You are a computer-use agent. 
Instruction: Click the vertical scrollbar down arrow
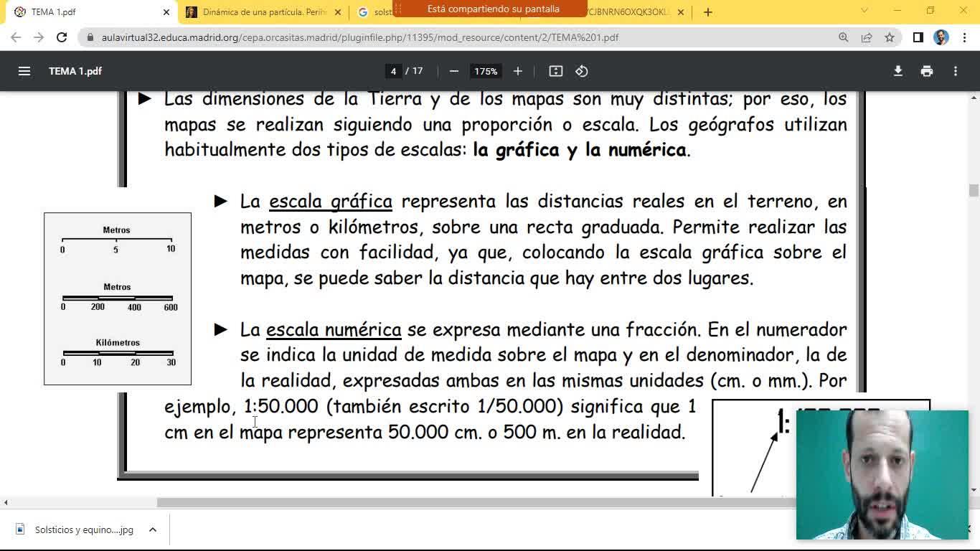[x=974, y=490]
